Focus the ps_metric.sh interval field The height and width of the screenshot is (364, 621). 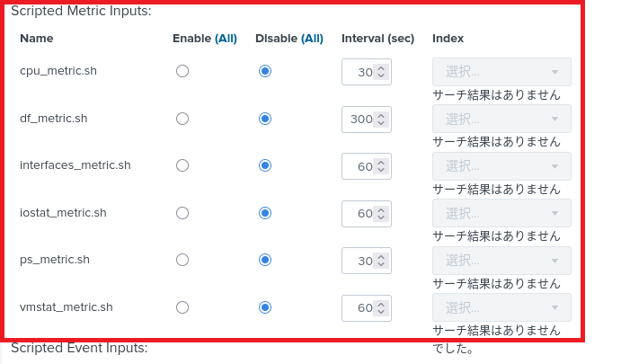(x=360, y=261)
